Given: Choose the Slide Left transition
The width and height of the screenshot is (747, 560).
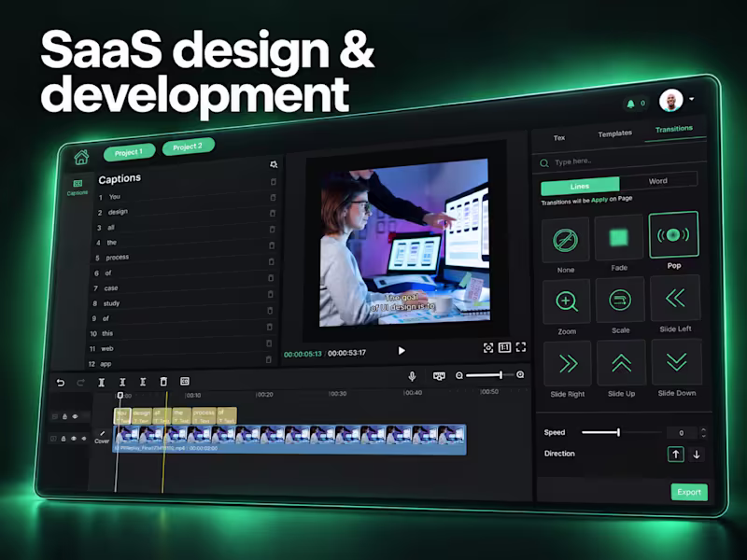Looking at the screenshot, I should click(x=675, y=299).
